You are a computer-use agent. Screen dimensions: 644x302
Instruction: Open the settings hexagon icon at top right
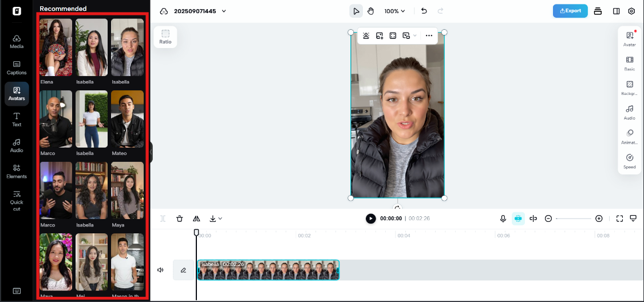pyautogui.click(x=631, y=11)
